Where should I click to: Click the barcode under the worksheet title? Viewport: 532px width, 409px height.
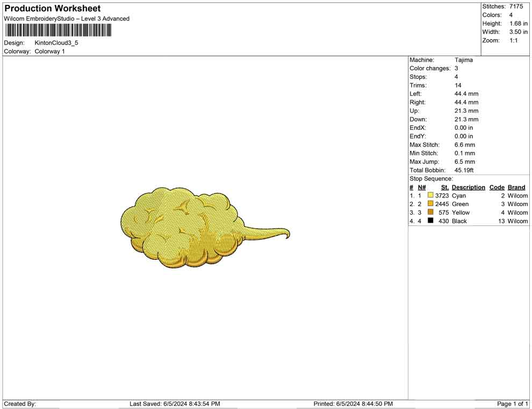pos(58,31)
